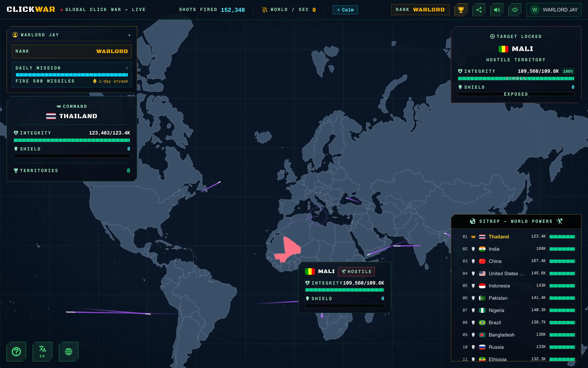Click the ClickWar logo

31,9
